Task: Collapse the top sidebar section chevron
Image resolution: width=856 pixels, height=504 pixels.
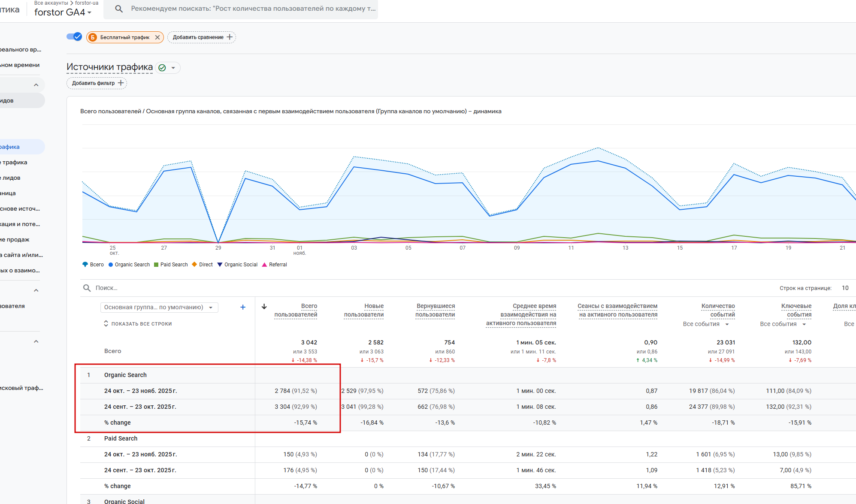Action: coord(36,85)
